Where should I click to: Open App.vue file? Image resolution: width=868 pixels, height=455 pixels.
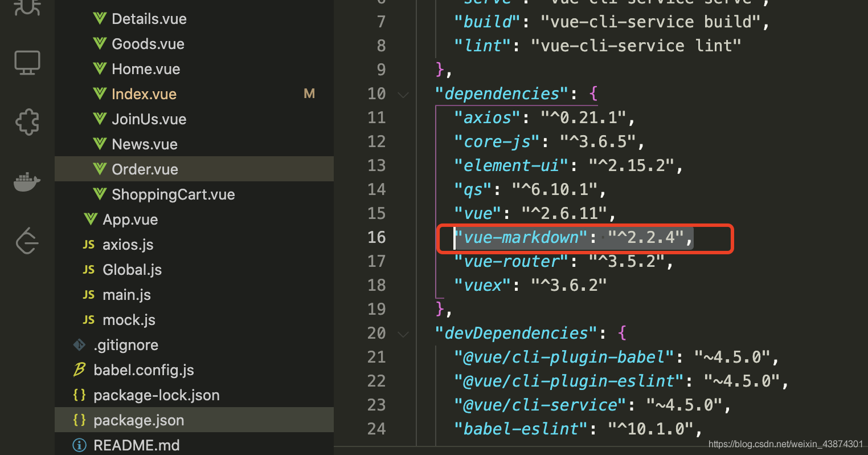pyautogui.click(x=130, y=220)
